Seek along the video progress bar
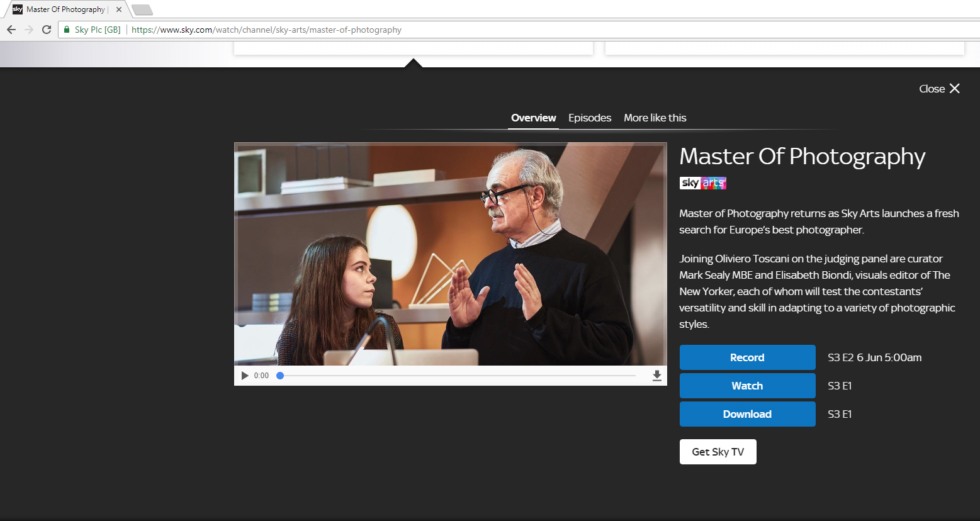 click(x=458, y=376)
